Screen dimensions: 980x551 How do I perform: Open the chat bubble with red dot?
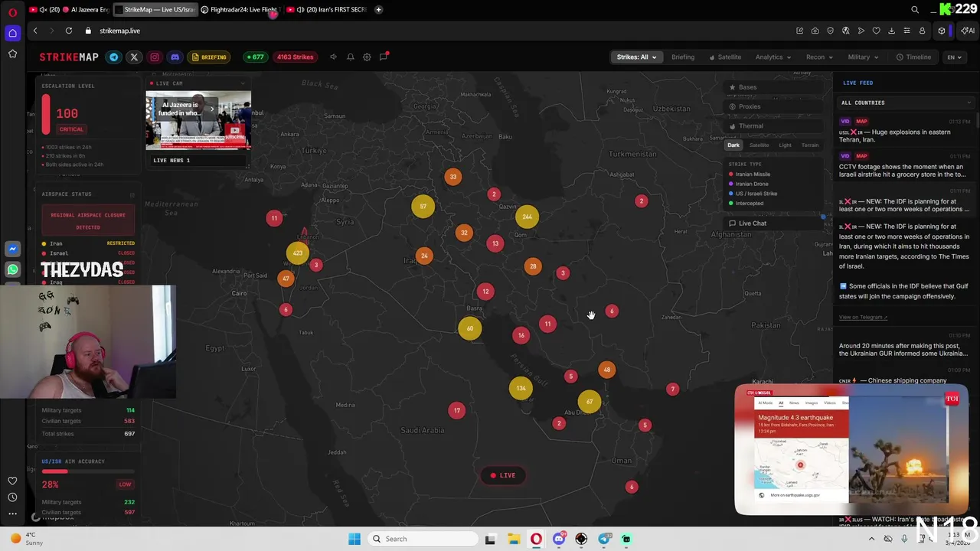tap(384, 57)
